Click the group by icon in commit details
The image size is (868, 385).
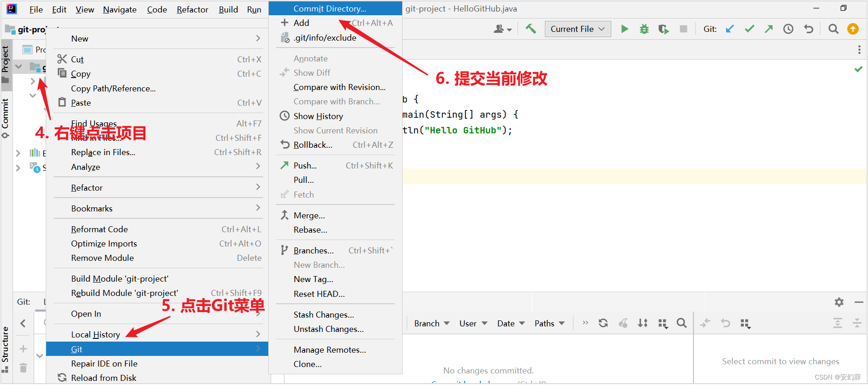pyautogui.click(x=745, y=324)
